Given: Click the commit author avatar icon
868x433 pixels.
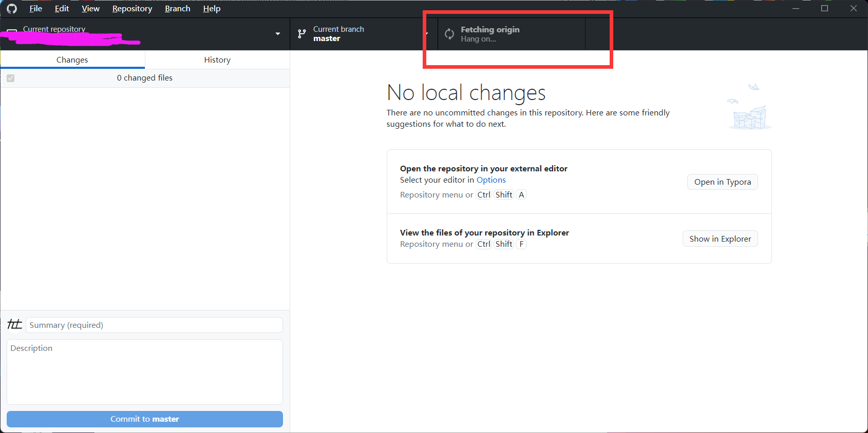Looking at the screenshot, I should [15, 324].
